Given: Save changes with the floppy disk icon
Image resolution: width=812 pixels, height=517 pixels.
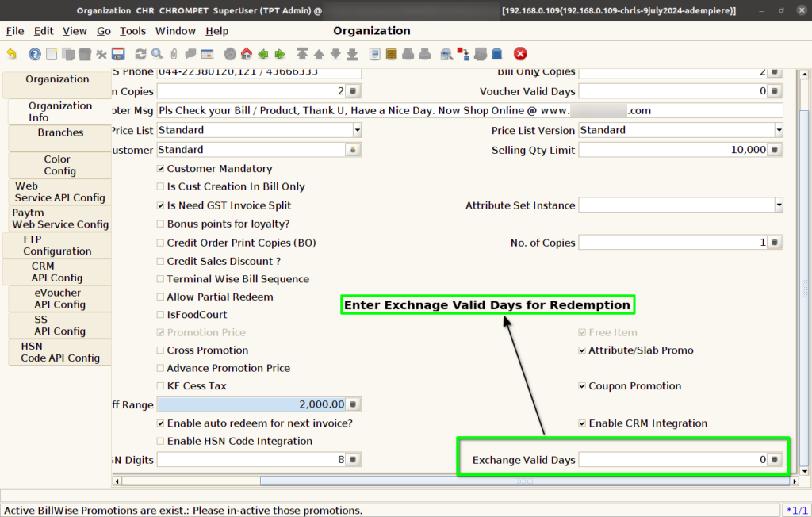Looking at the screenshot, I should (x=118, y=53).
